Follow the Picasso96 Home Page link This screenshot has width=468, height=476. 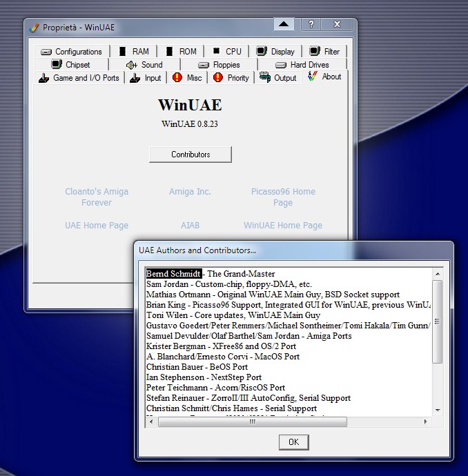(x=282, y=197)
